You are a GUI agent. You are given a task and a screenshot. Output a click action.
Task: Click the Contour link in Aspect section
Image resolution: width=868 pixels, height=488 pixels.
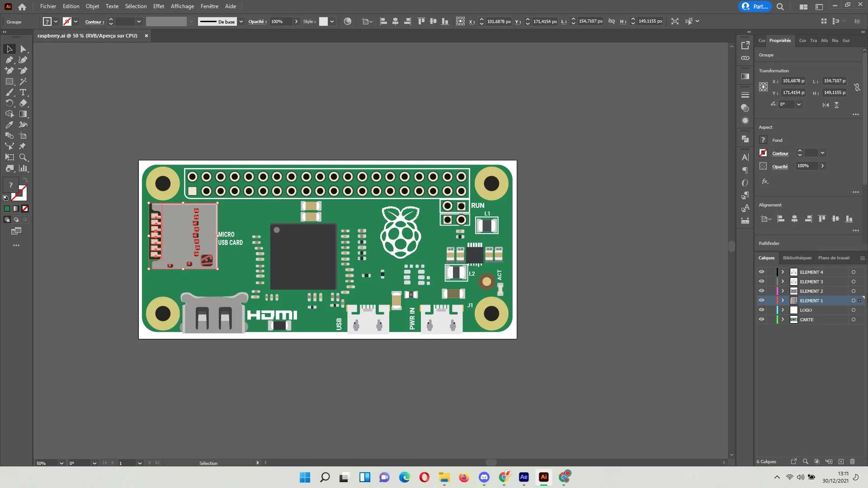(x=780, y=153)
